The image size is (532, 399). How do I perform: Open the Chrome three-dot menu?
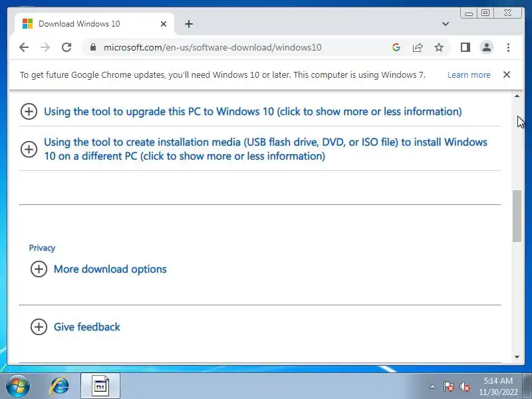[x=508, y=47]
